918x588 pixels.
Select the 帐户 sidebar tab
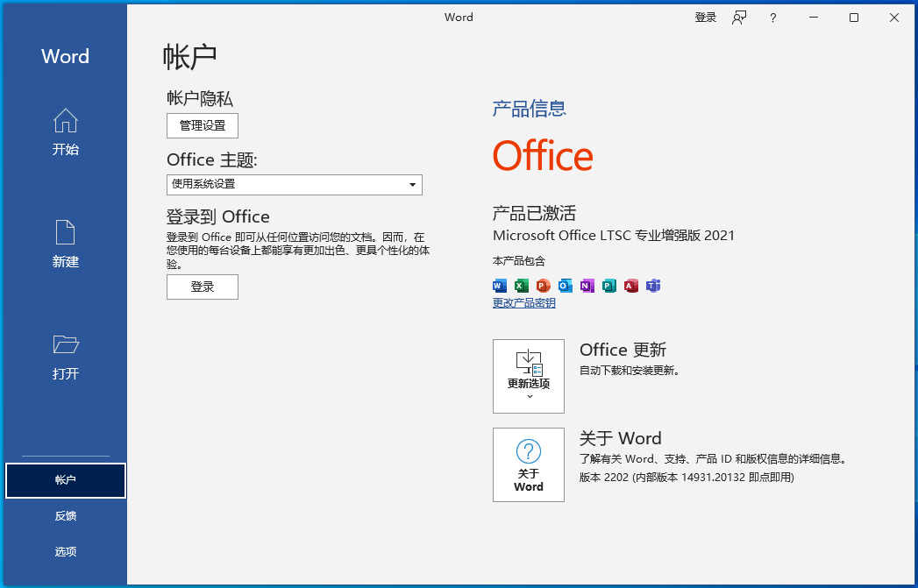(x=66, y=480)
